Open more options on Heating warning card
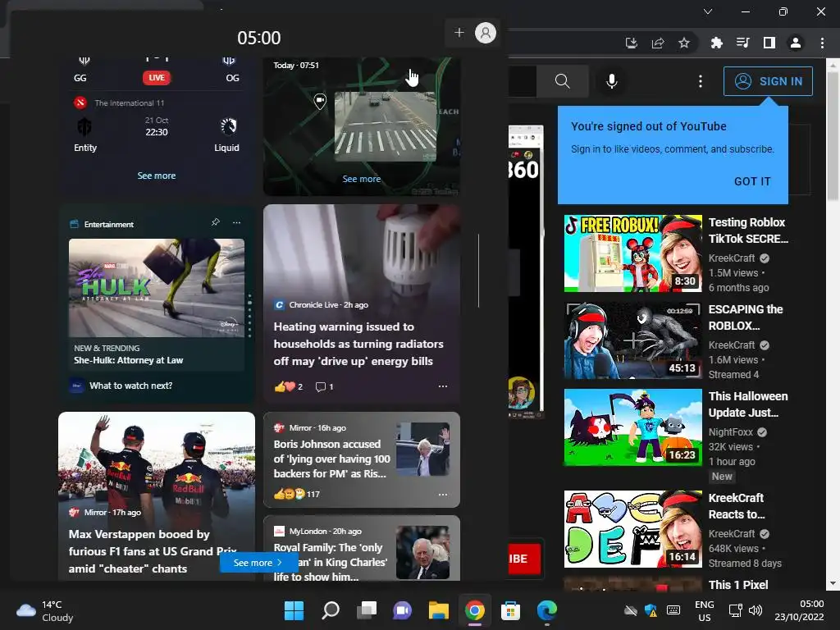 [x=442, y=386]
